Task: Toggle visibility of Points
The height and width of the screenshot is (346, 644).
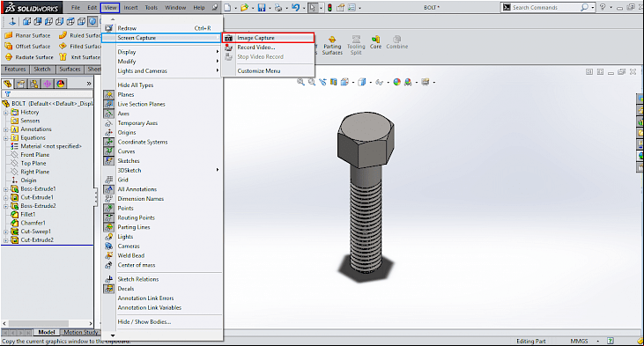Action: pos(108,208)
